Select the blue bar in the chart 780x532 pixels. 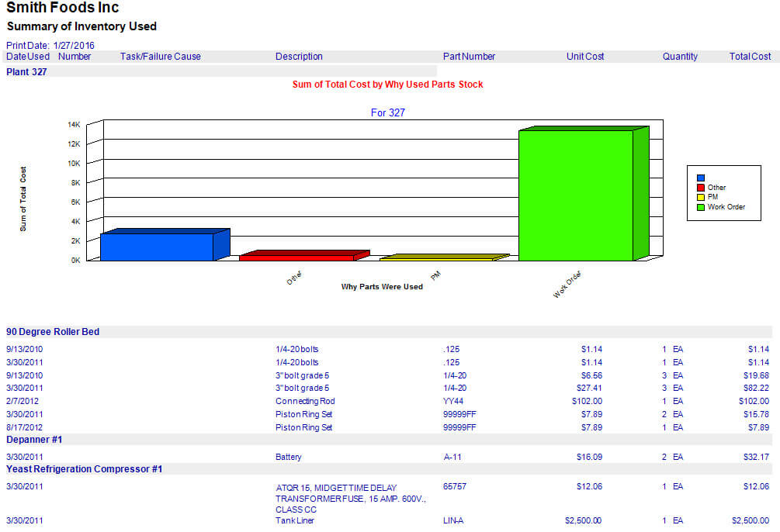[165, 244]
